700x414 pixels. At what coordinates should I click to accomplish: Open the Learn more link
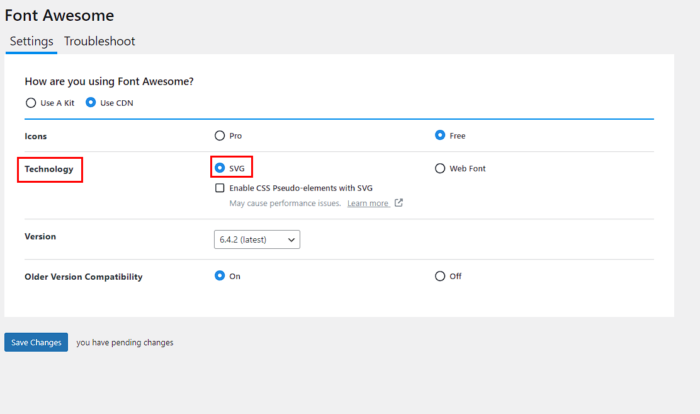368,204
